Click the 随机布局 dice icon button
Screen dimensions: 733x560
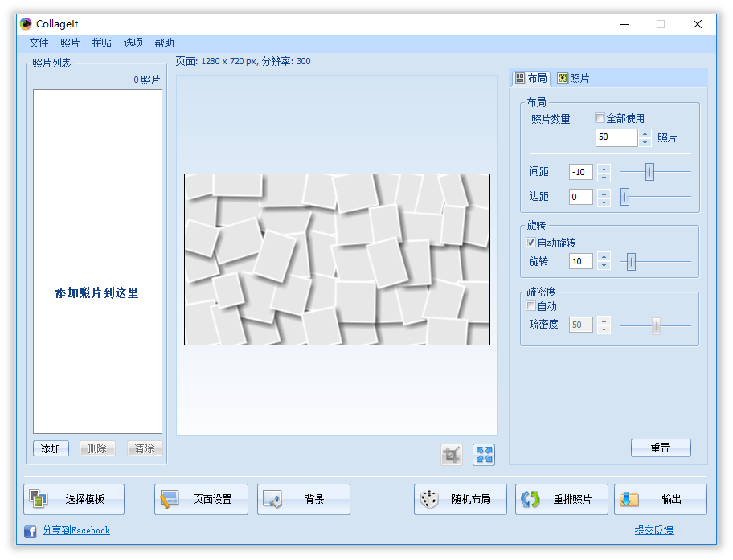point(461,499)
